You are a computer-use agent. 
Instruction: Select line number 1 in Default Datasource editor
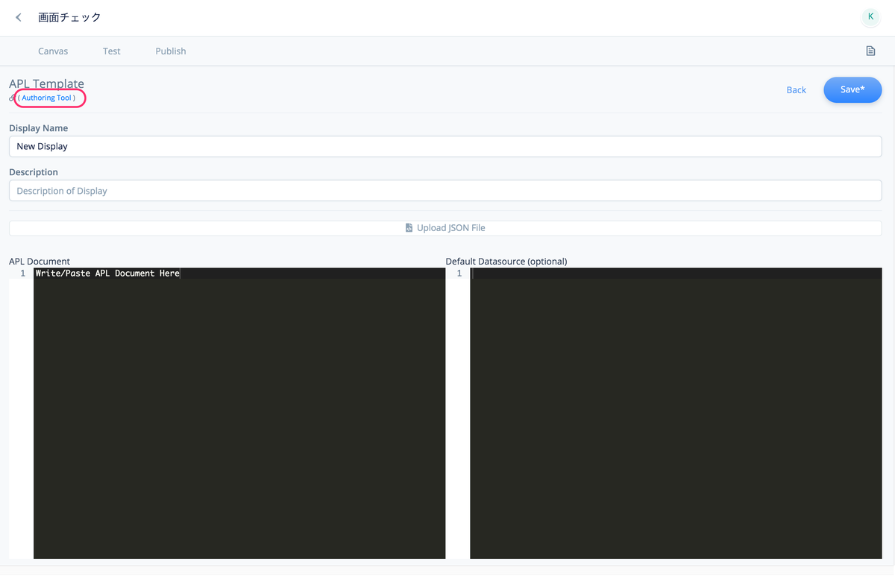coord(459,274)
